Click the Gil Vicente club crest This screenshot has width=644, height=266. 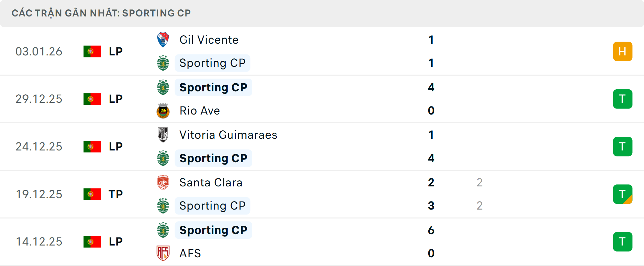coord(163,40)
